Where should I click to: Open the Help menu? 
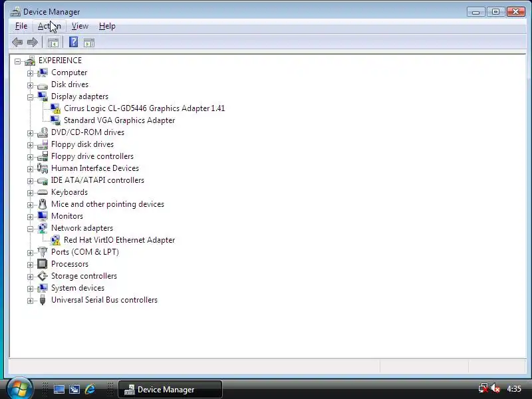click(107, 26)
